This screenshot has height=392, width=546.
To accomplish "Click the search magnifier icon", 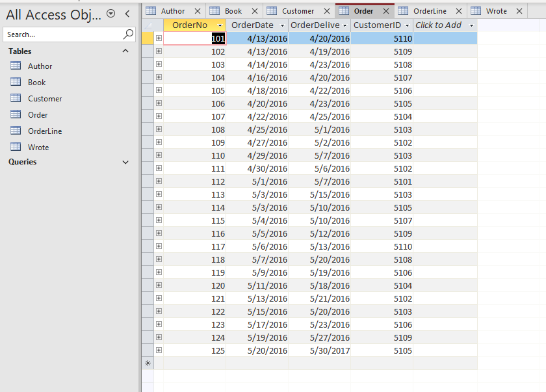I will click(x=127, y=34).
